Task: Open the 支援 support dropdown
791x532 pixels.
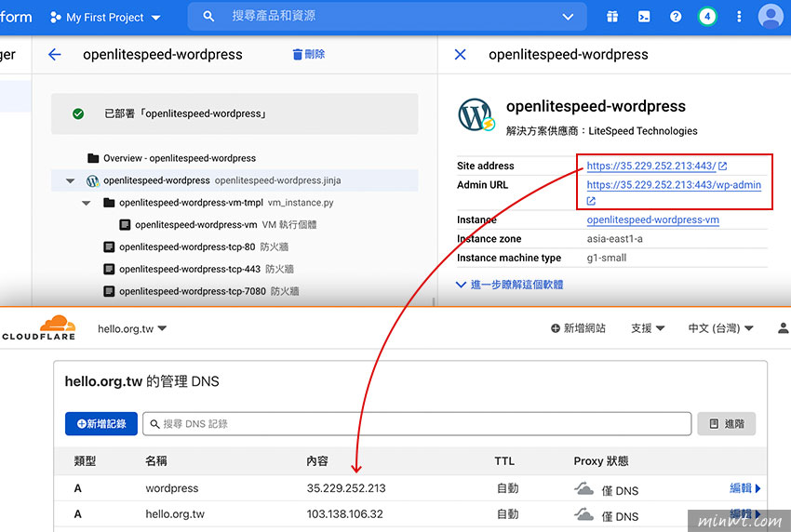Action: (x=648, y=328)
